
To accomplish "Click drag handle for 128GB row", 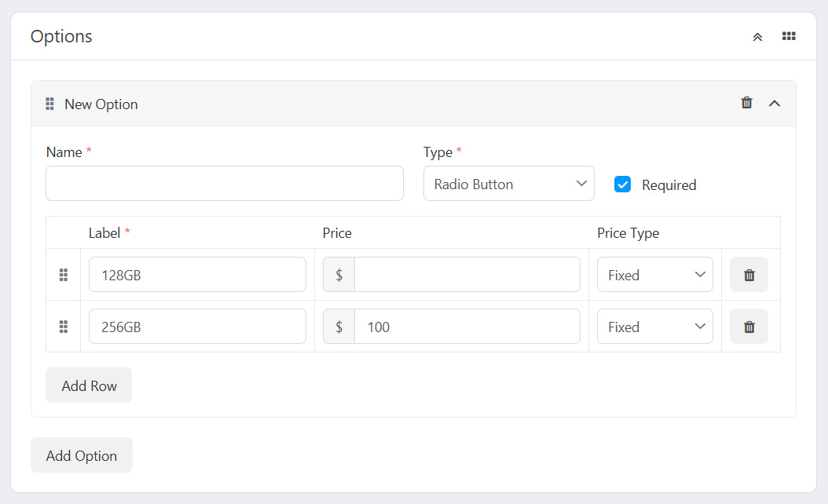I will (x=64, y=275).
